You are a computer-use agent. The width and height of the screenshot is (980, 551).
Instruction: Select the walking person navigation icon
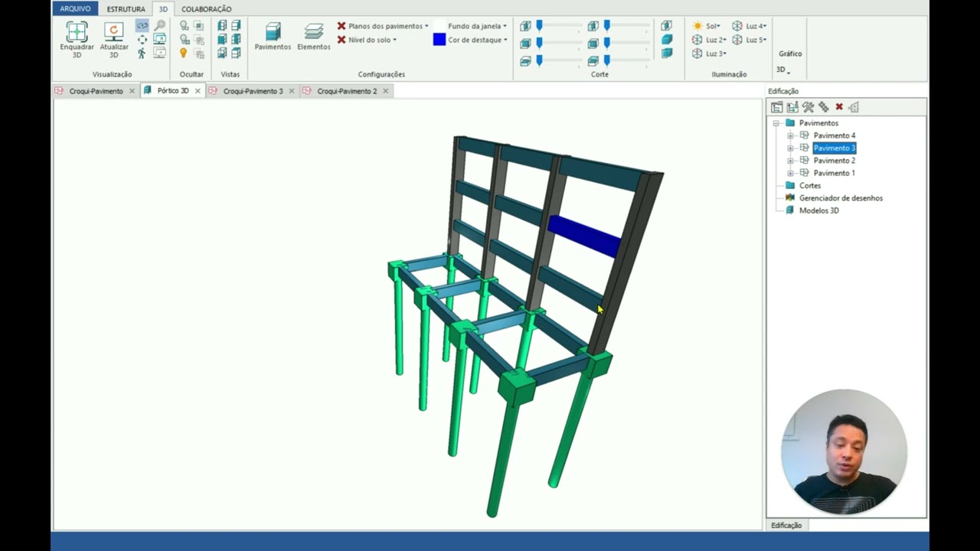coord(142,54)
